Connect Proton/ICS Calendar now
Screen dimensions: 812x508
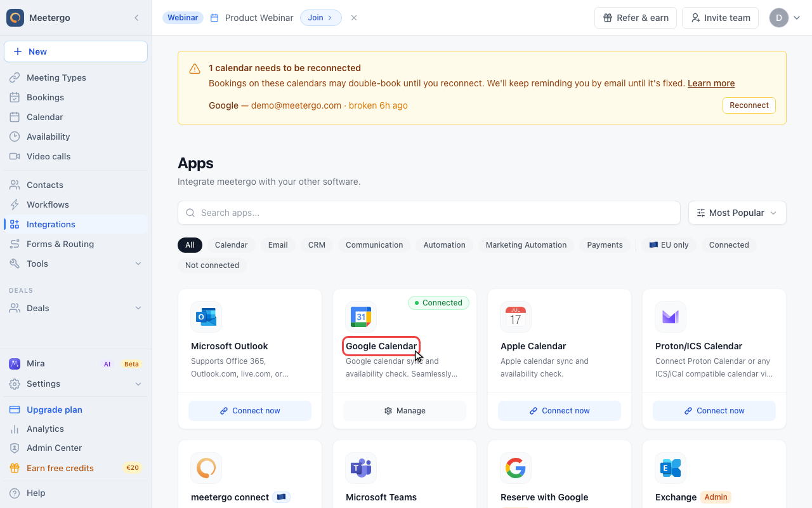714,411
